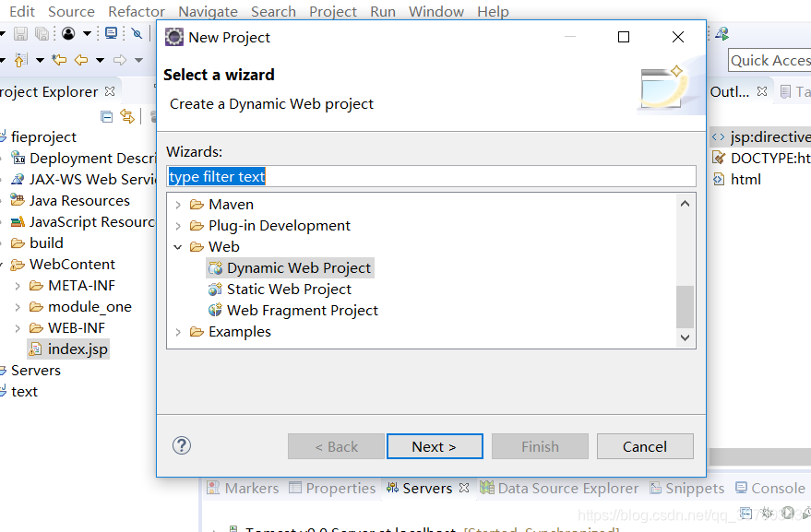Close the Project Explorer tab
811x532 pixels.
pyautogui.click(x=110, y=91)
